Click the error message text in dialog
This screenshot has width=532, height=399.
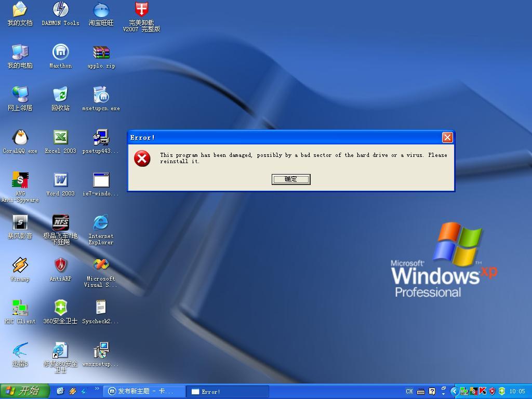[303, 158]
